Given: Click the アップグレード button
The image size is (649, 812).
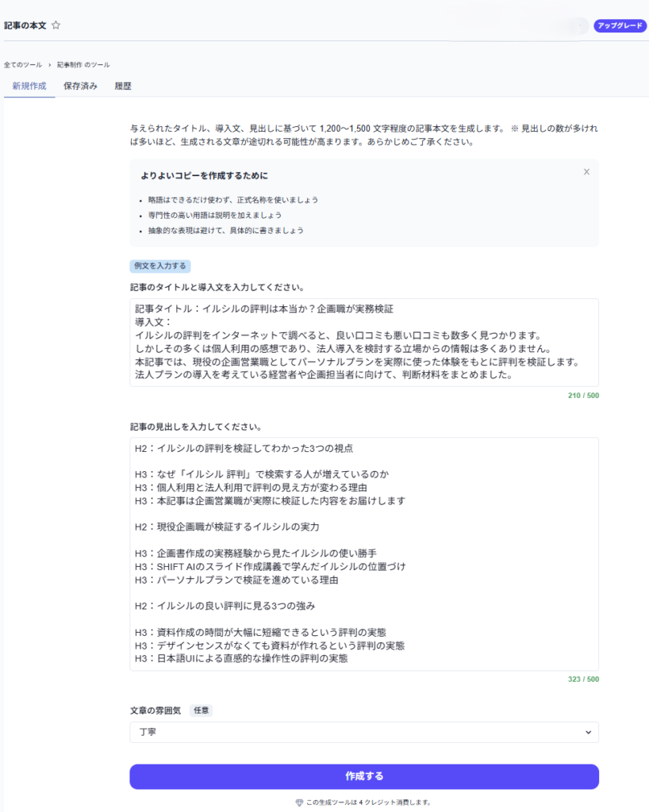Looking at the screenshot, I should pyautogui.click(x=620, y=25).
